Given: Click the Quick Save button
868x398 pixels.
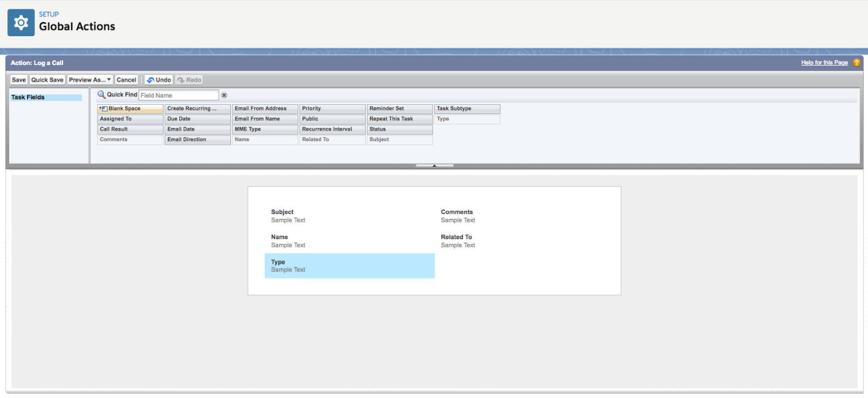Looking at the screenshot, I should pos(47,80).
